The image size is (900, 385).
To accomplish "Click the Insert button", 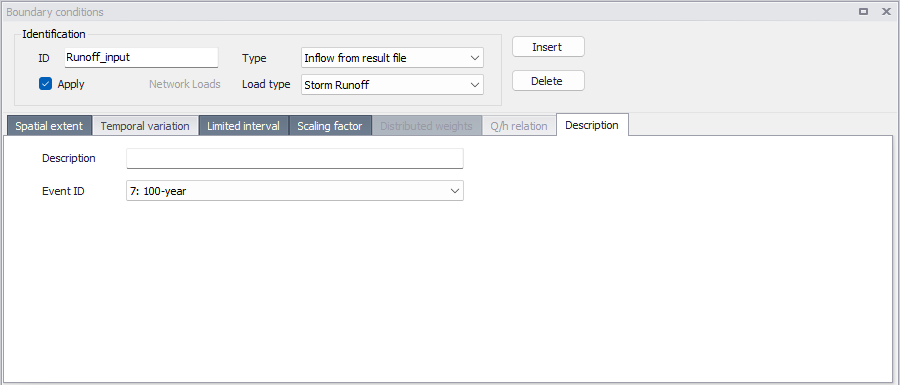I will 548,47.
